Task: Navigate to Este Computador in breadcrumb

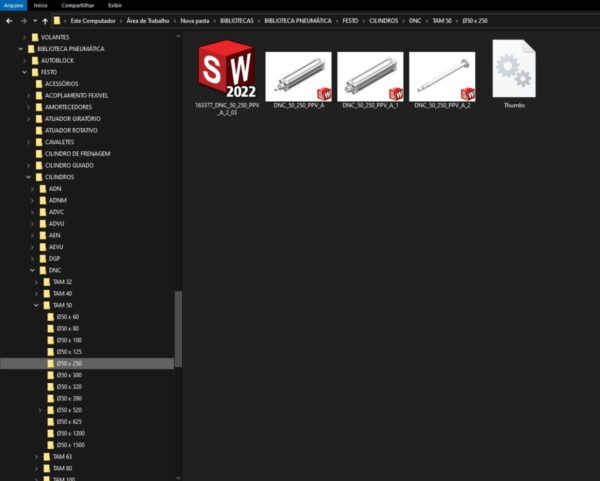Action: (93, 21)
